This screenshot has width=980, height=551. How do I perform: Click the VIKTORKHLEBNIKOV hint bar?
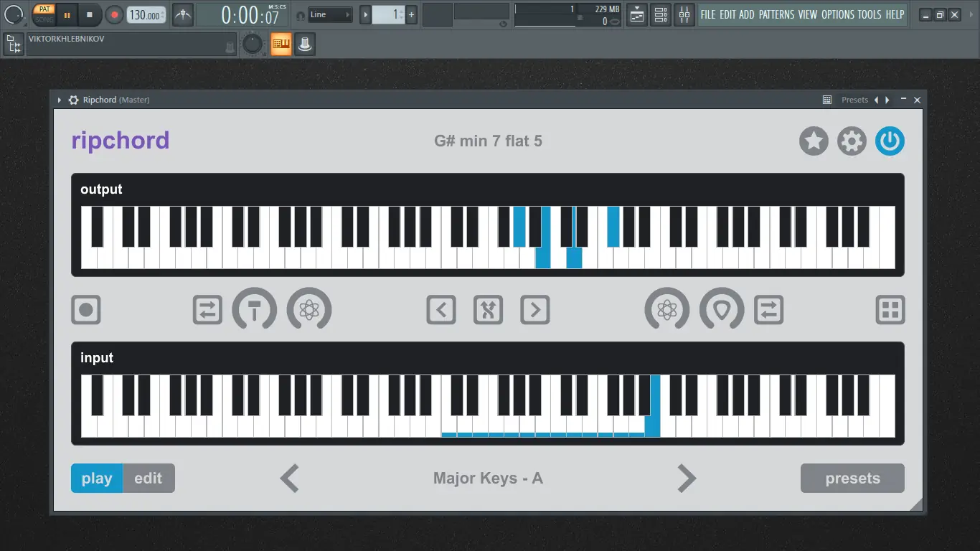point(131,44)
